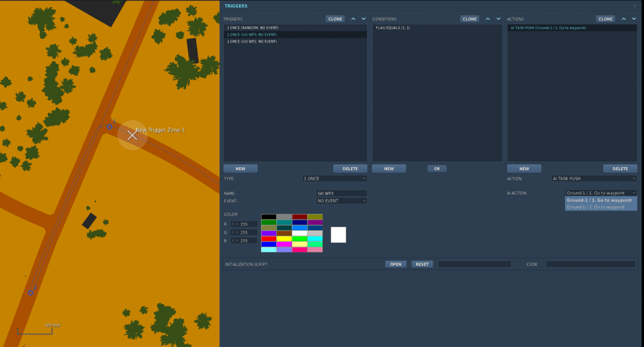The image size is (644, 347).
Task: Pick the bright red color swatch
Action: [269, 239]
